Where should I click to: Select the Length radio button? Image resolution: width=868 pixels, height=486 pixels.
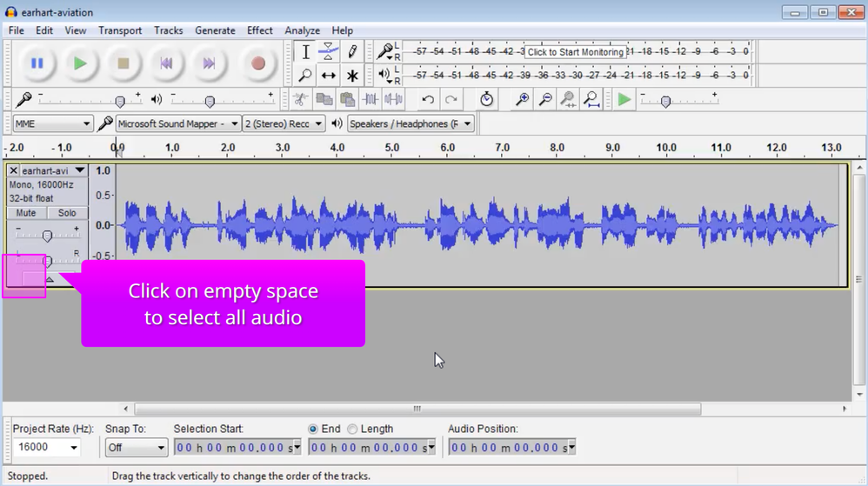352,429
